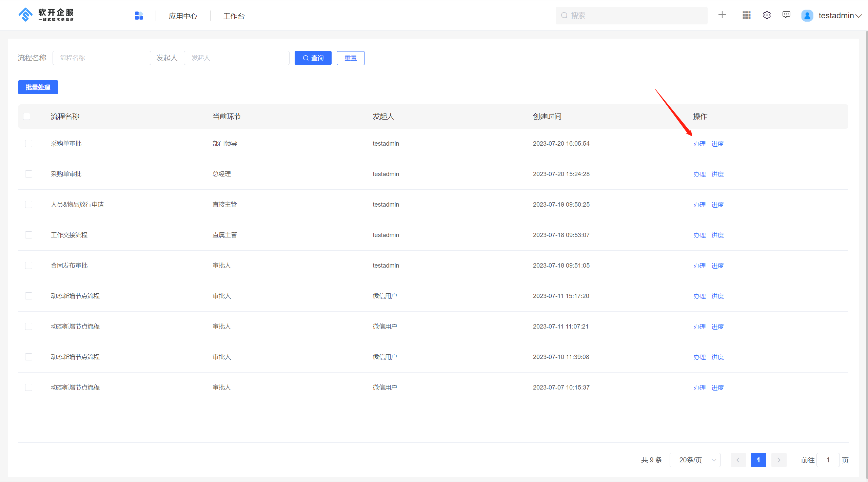Screen dimensions: 868x482
Task: Click the 重置 reset button
Action: pos(351,58)
